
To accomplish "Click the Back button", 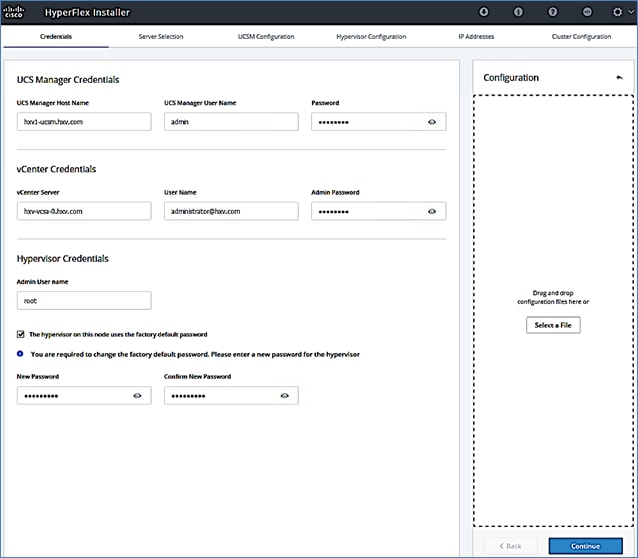I will (511, 546).
